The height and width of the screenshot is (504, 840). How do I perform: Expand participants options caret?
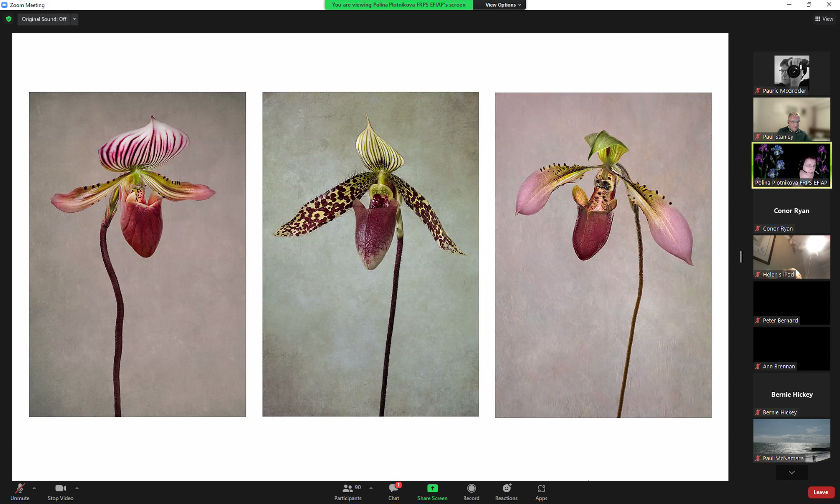(371, 488)
